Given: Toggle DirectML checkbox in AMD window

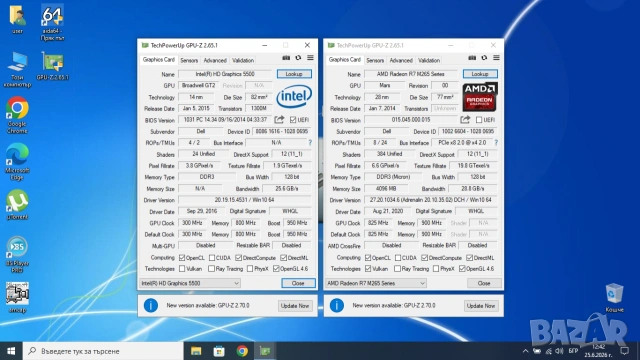Looking at the screenshot, I should point(469,258).
